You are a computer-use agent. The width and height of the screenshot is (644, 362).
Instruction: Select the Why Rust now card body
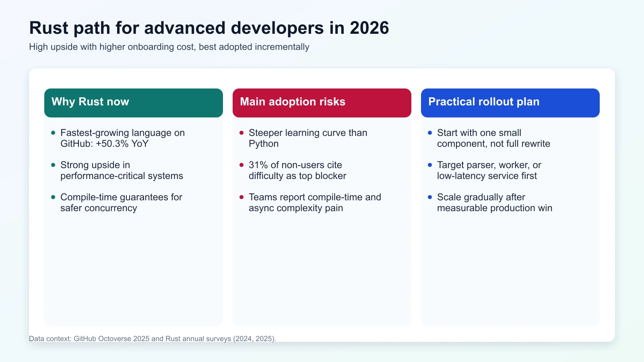pyautogui.click(x=133, y=261)
